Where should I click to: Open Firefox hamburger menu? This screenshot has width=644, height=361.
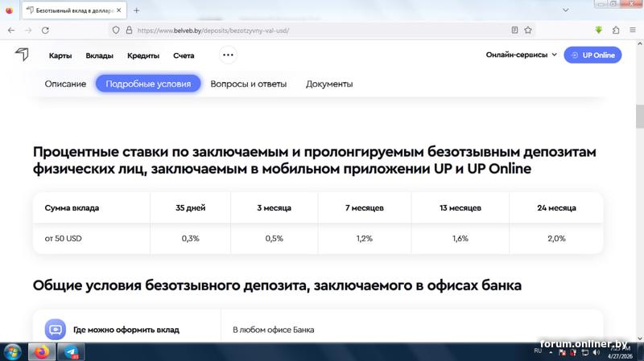[633, 30]
